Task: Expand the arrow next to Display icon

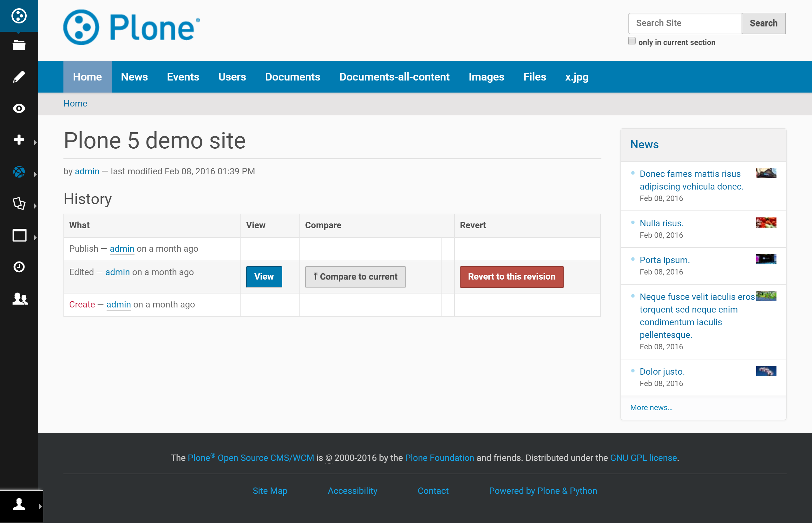Action: (x=35, y=238)
